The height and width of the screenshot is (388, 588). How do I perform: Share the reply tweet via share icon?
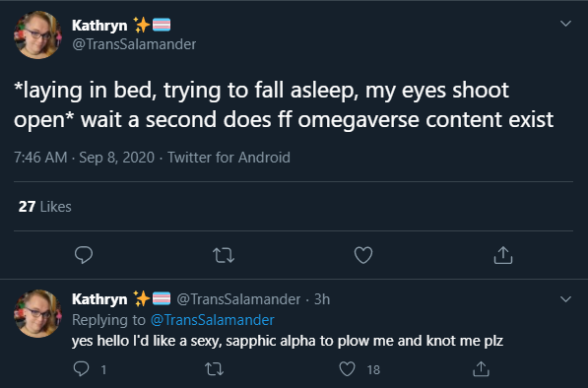(481, 369)
